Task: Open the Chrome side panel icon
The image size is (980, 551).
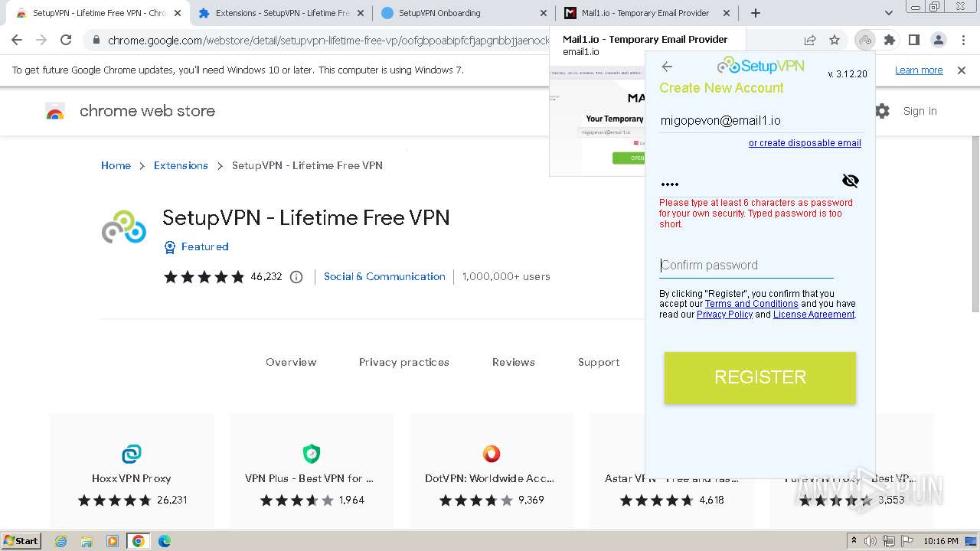Action: point(913,40)
